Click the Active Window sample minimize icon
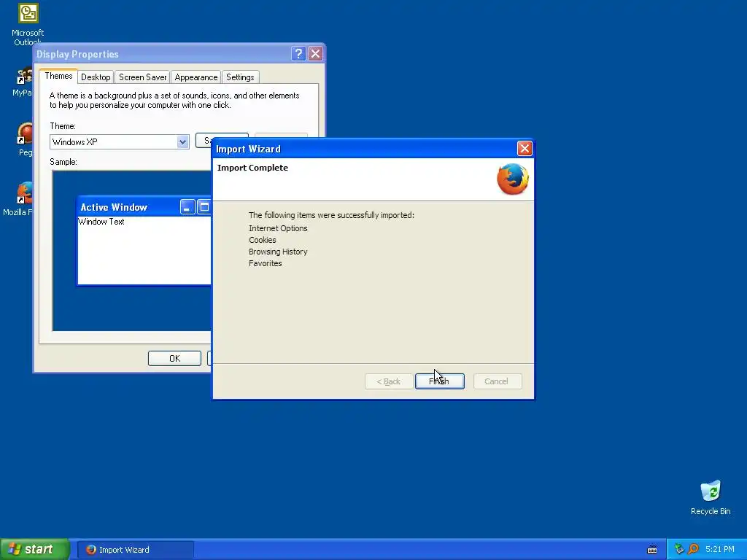 click(x=187, y=207)
